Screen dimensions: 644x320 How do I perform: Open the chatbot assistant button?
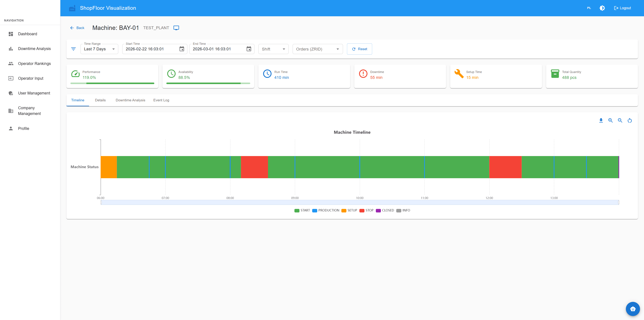pos(633,309)
